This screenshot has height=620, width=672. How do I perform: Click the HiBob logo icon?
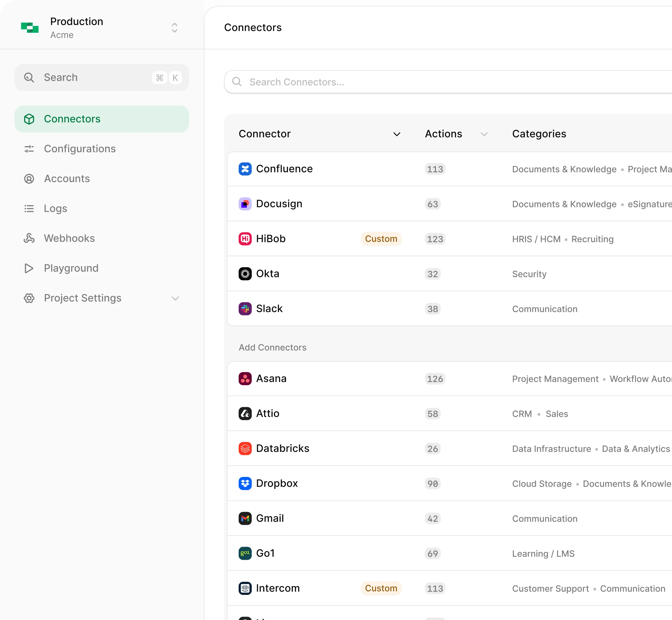click(x=245, y=239)
